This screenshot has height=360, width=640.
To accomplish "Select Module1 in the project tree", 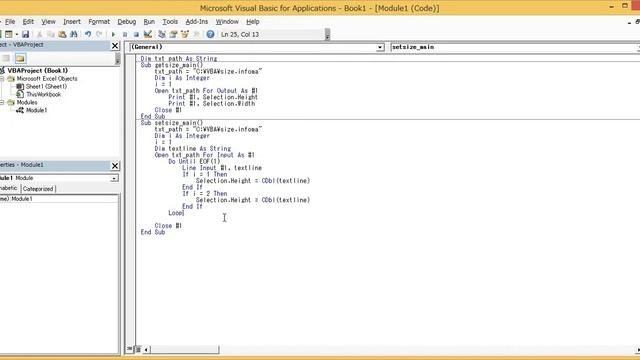I will (x=36, y=110).
